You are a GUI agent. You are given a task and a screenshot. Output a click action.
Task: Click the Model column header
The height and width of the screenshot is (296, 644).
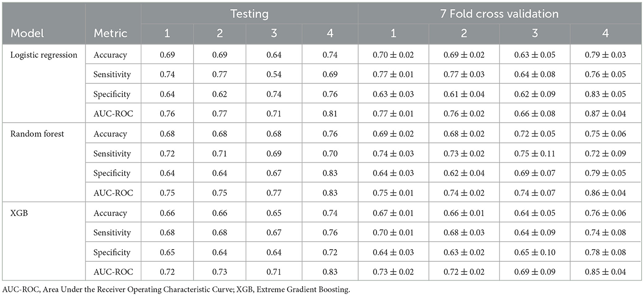pos(27,33)
